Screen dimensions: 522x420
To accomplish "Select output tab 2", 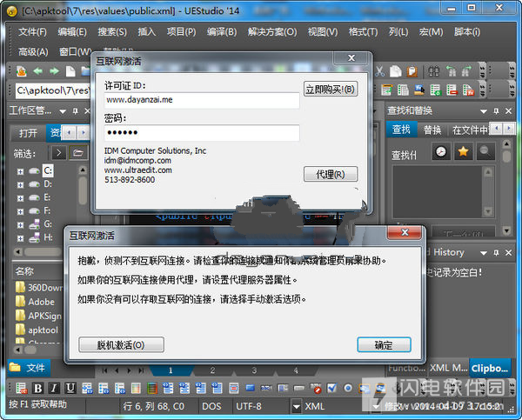I will click(212, 370).
